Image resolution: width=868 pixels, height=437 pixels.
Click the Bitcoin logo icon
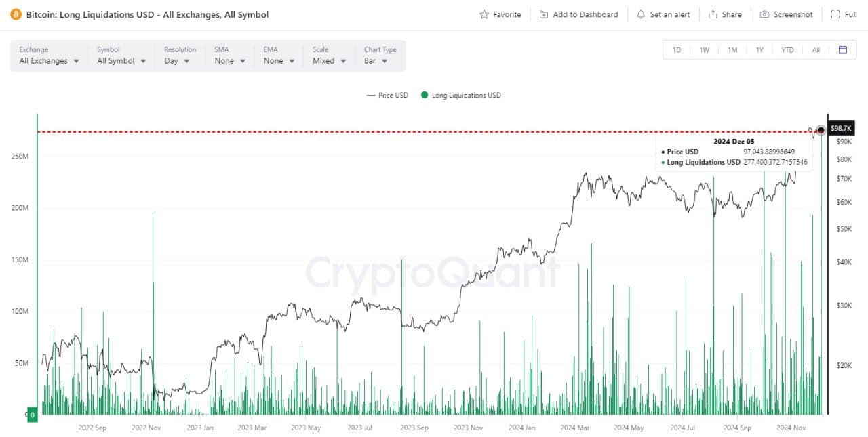(x=16, y=14)
